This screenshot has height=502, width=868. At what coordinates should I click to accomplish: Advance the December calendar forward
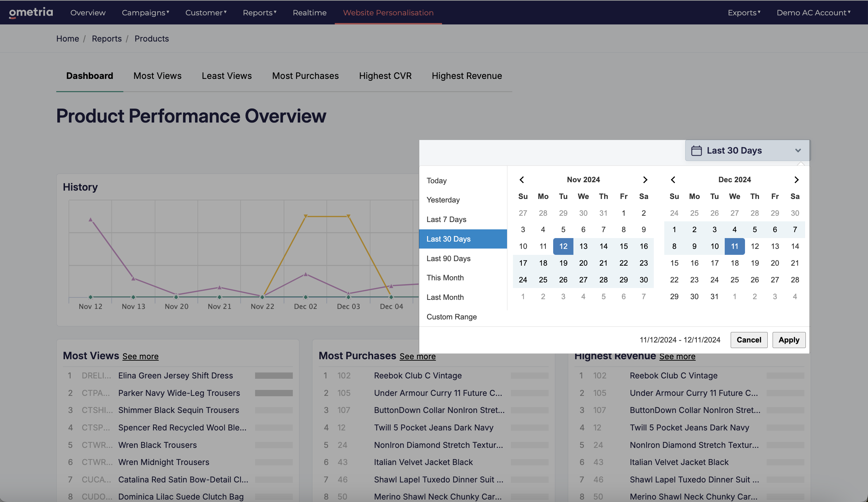coord(796,179)
